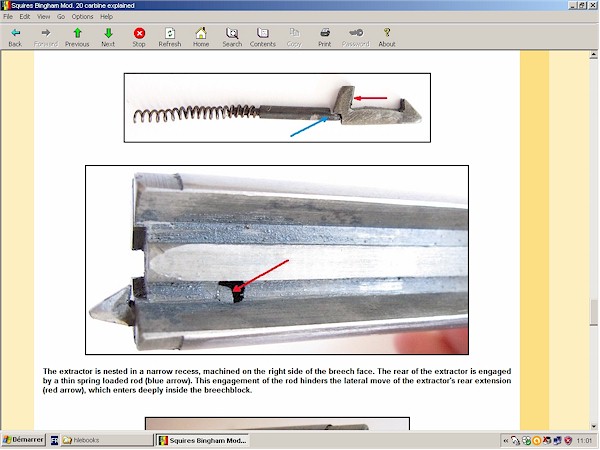Select the Squires Bingham Mod... taskbar button

click(203, 440)
